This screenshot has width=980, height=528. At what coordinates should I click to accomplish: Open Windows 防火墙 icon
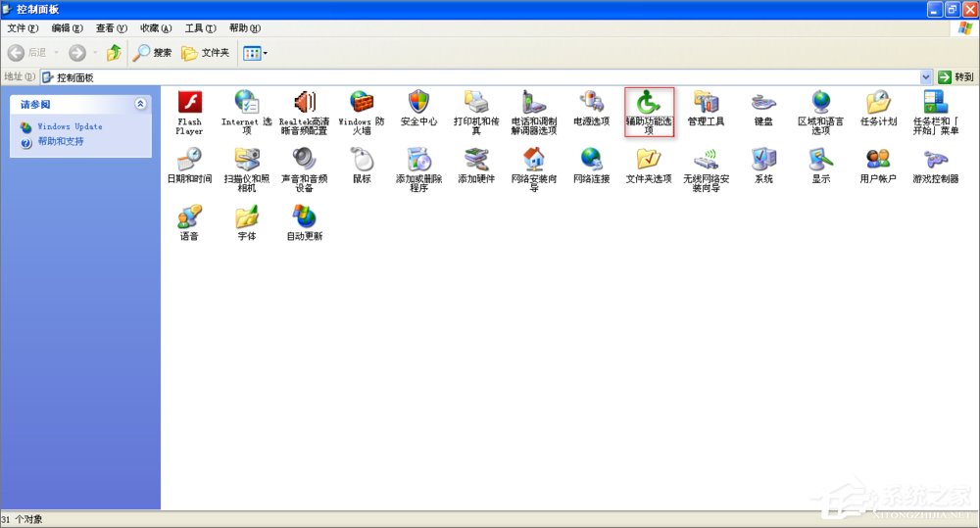point(362,103)
